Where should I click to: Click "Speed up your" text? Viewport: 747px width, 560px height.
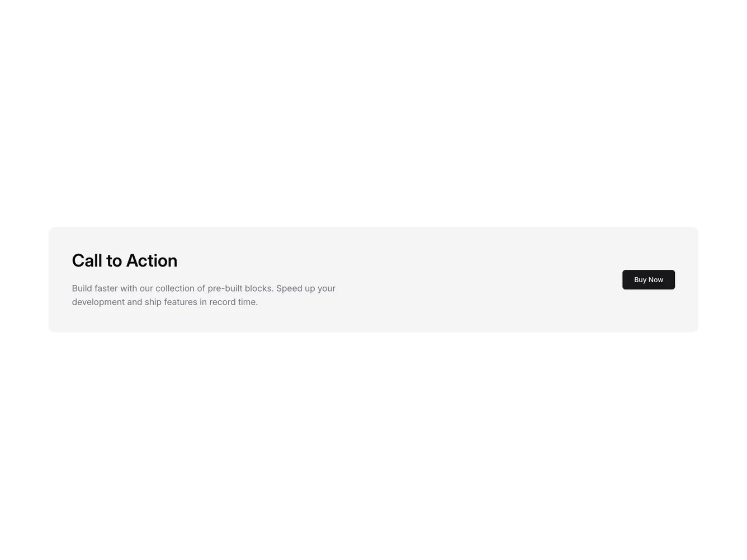point(306,288)
